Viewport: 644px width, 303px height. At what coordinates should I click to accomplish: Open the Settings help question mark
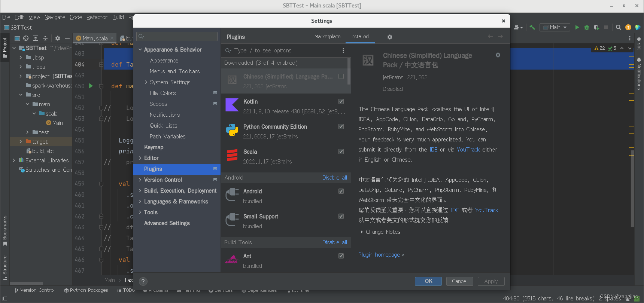[x=143, y=281]
